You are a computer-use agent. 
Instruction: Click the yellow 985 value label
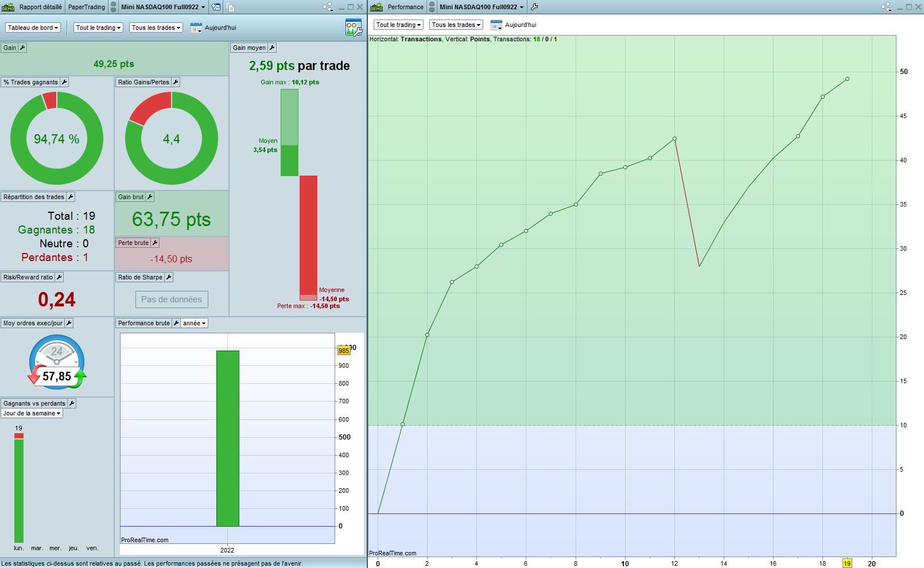(x=344, y=351)
